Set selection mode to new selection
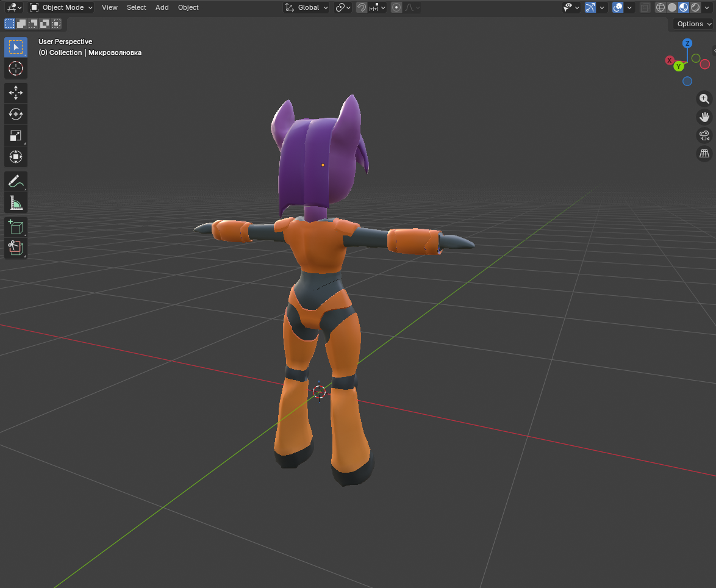This screenshot has width=716, height=588. (x=10, y=24)
